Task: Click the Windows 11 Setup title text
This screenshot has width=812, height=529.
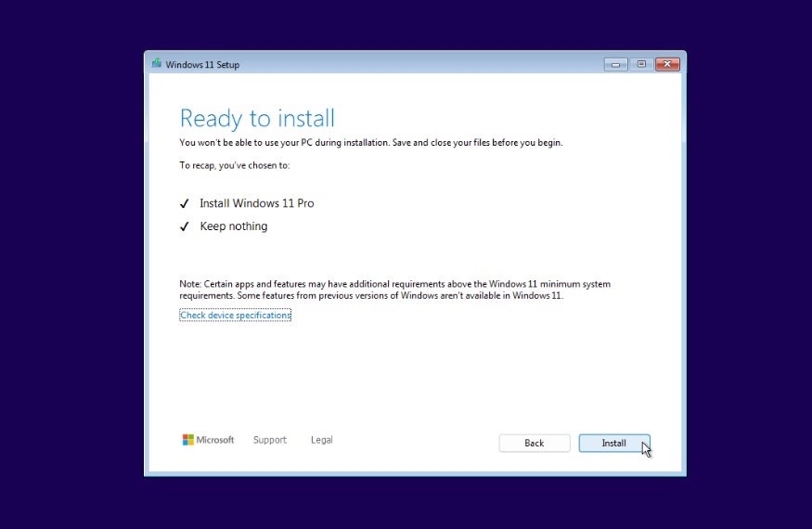Action: click(x=202, y=65)
